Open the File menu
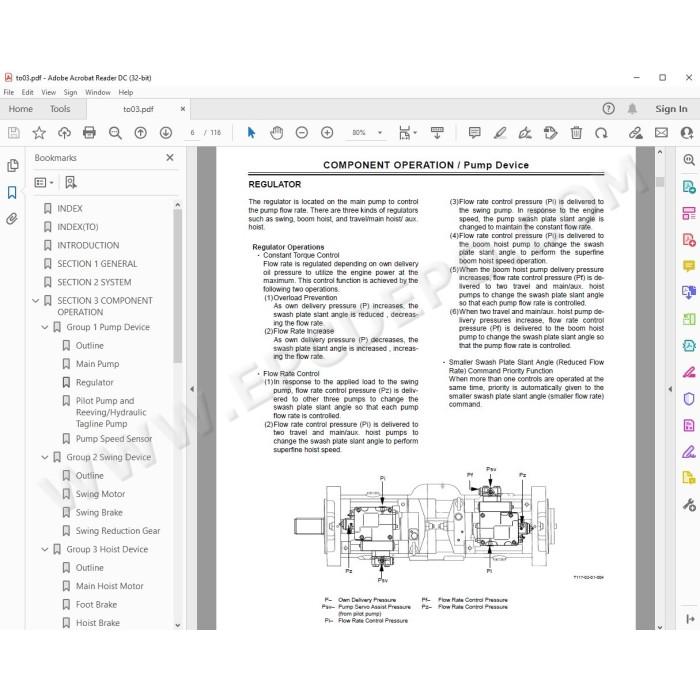 point(9,92)
